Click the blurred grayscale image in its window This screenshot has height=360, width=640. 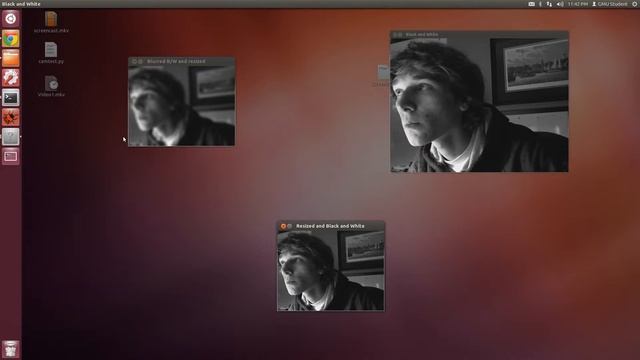(x=182, y=106)
